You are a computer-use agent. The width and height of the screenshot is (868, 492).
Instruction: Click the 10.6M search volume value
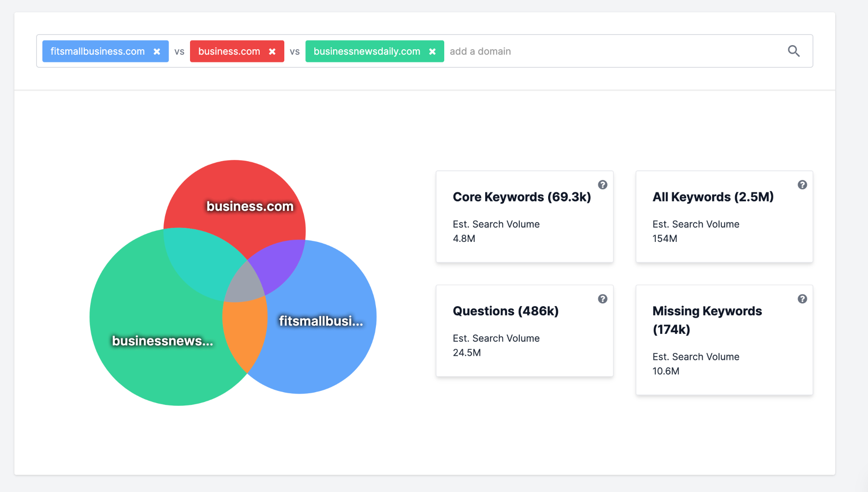click(x=666, y=371)
